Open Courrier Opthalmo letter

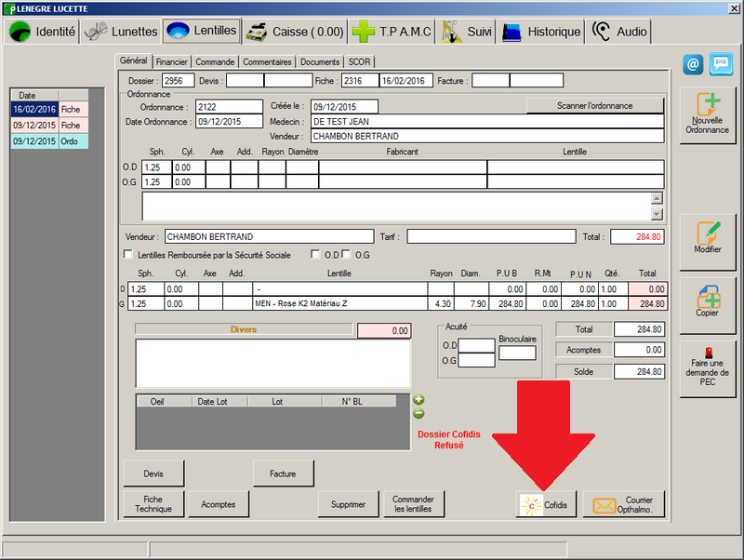click(x=623, y=504)
